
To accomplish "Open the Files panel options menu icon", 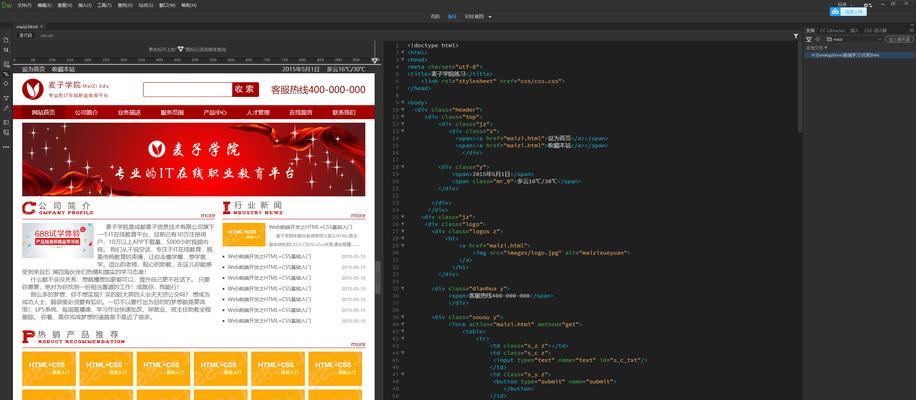I will point(910,30).
